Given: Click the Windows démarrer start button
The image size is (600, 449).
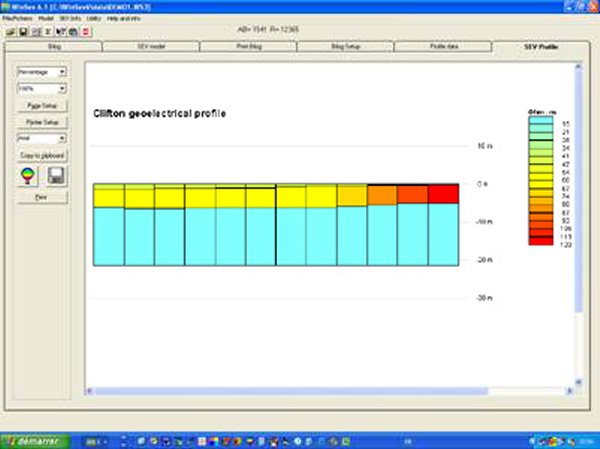Looking at the screenshot, I should pyautogui.click(x=31, y=440).
